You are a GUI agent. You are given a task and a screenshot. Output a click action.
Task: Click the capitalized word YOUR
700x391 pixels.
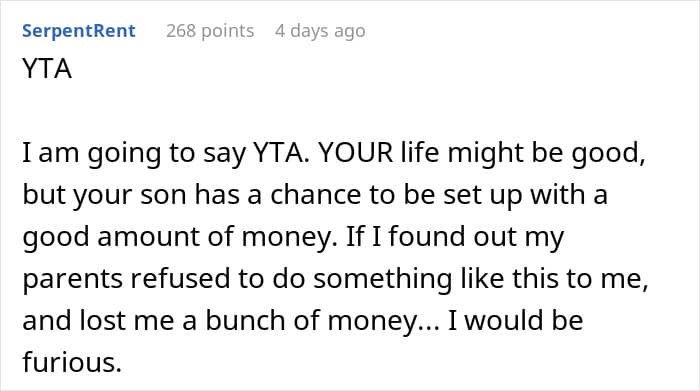[356, 152]
